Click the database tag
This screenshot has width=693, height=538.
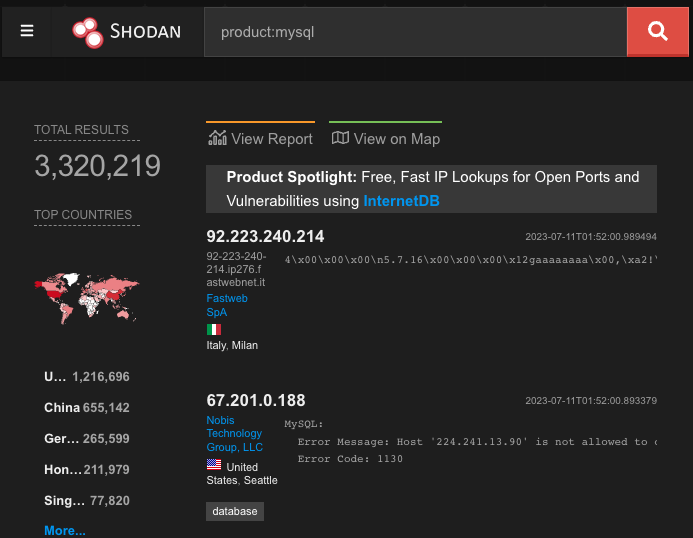click(x=235, y=511)
